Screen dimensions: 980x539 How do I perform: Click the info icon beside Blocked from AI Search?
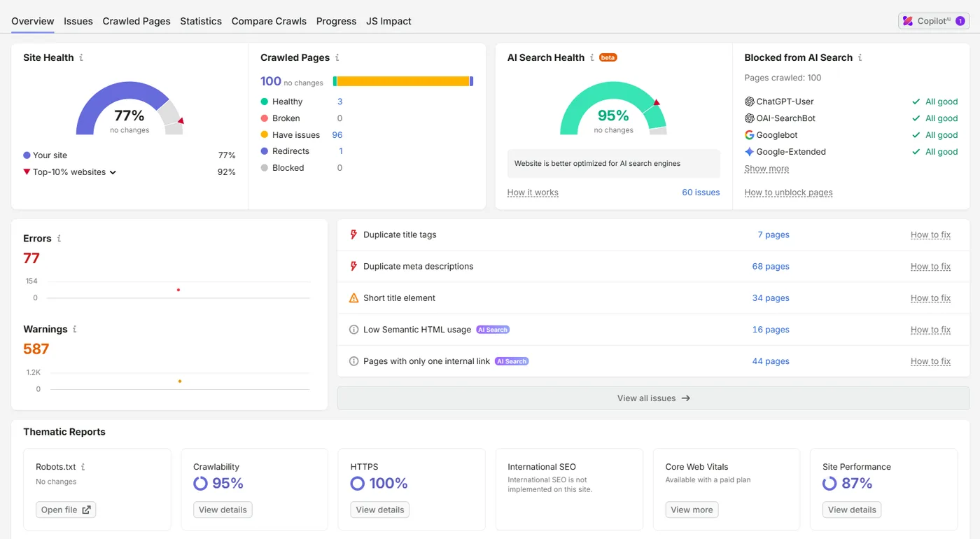click(860, 57)
